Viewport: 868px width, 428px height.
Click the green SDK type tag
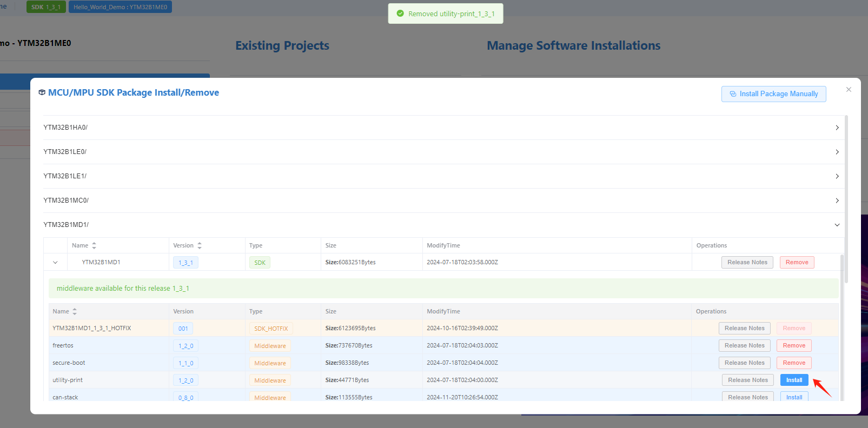pyautogui.click(x=260, y=263)
